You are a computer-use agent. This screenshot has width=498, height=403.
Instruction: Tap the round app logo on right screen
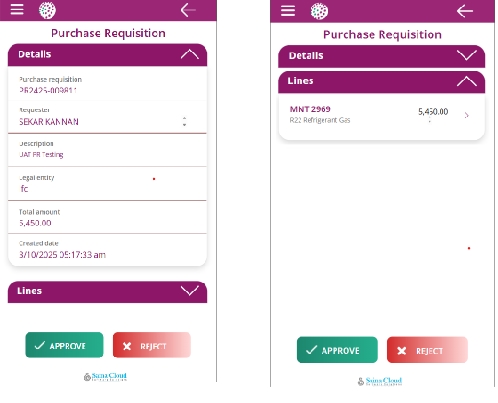click(x=319, y=11)
